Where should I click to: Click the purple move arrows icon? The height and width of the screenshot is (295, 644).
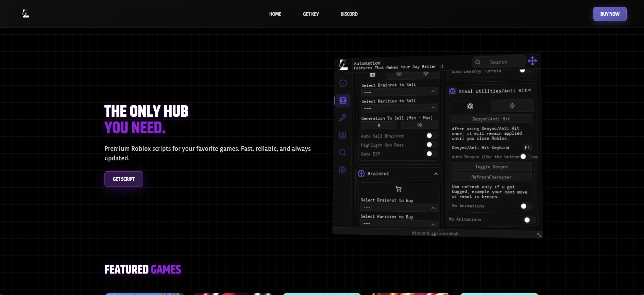532,61
